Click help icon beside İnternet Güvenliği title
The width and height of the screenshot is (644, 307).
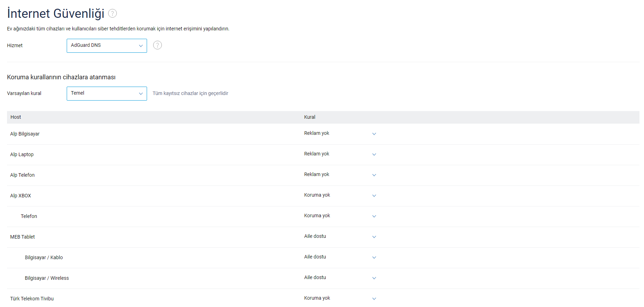coord(112,13)
